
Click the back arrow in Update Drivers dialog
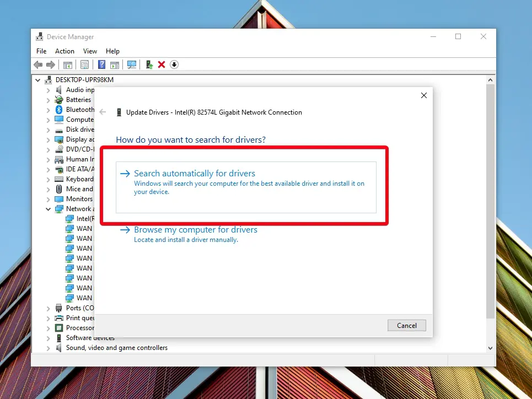(103, 112)
